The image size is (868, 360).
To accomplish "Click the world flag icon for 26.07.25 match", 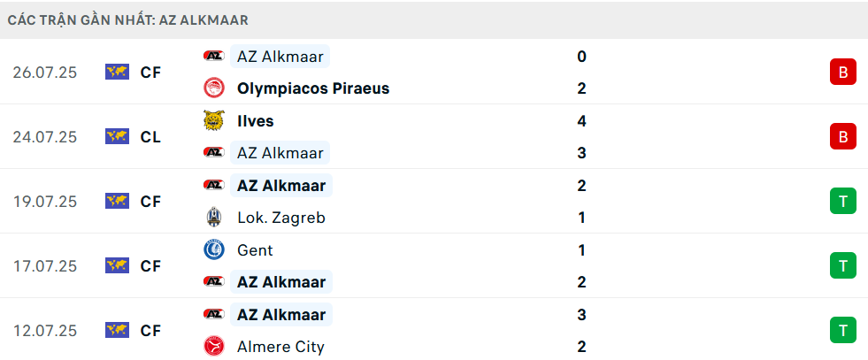I will click(x=117, y=72).
